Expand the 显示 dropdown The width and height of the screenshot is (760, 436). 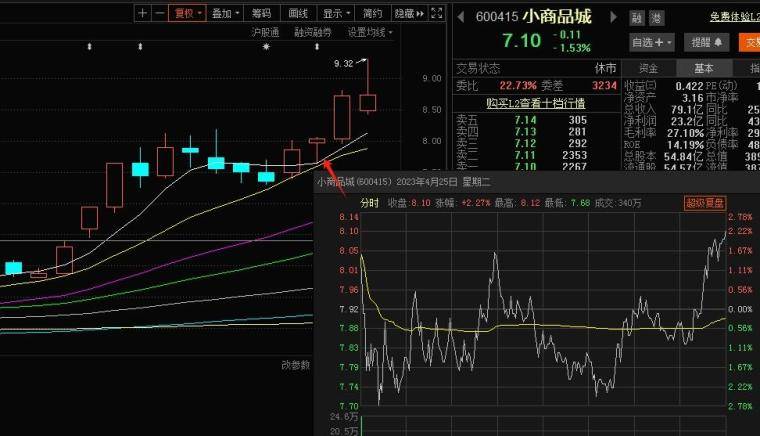336,13
